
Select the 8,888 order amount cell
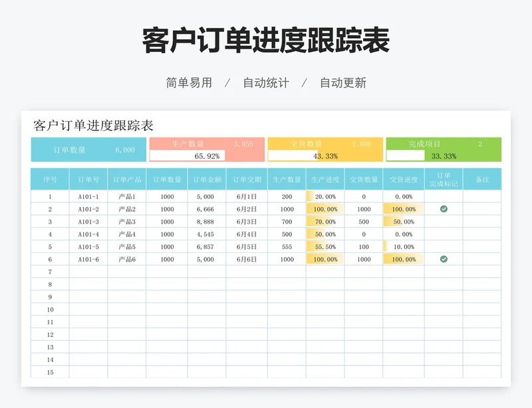(207, 222)
